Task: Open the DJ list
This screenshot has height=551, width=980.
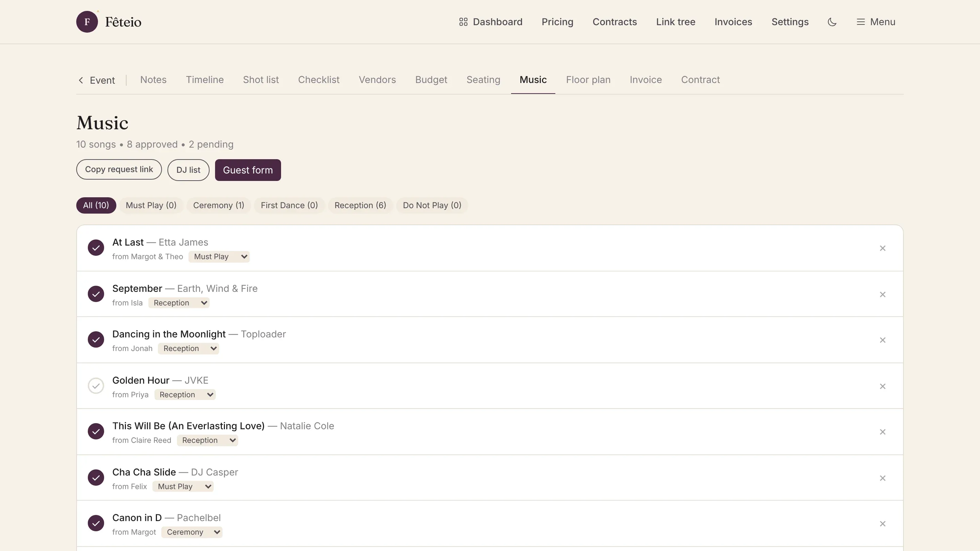Action: pos(188,170)
